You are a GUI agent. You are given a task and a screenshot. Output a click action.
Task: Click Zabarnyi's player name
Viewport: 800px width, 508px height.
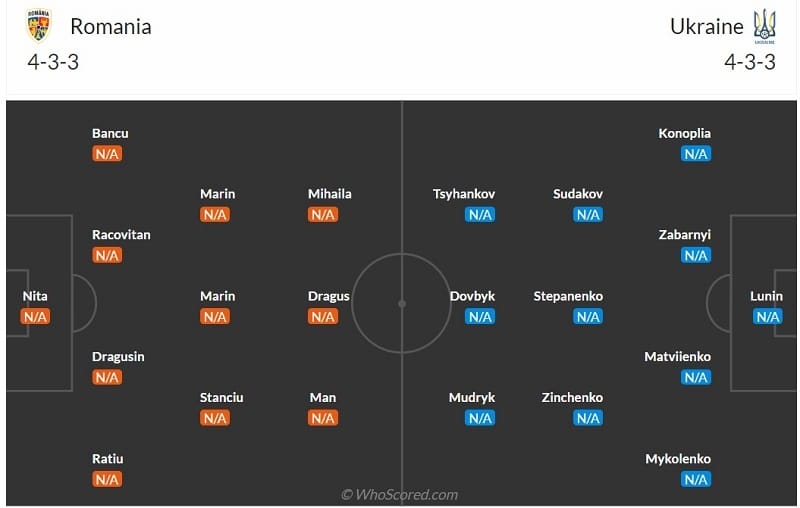click(684, 235)
